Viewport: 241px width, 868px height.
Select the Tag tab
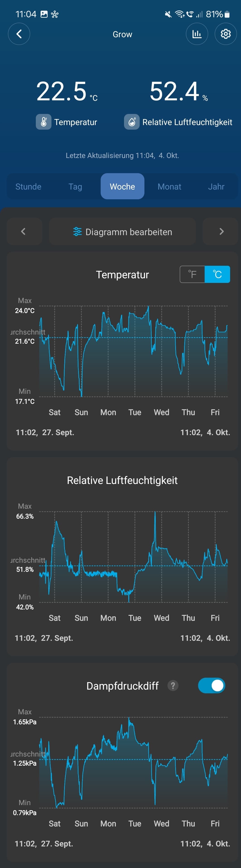(x=75, y=187)
